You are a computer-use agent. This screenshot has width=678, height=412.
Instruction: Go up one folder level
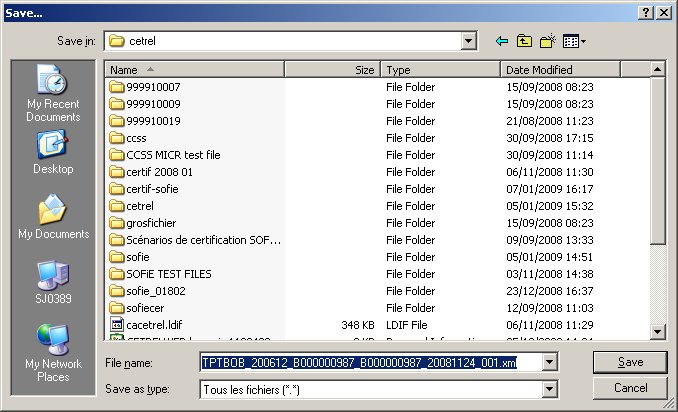(x=525, y=41)
